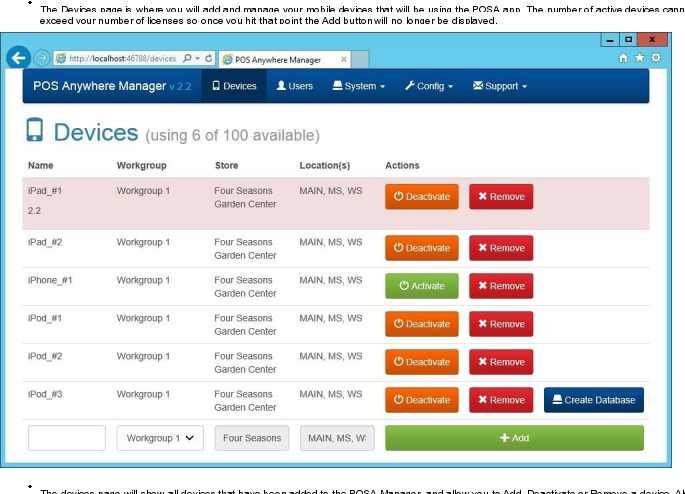Expand the System dropdown menu
The width and height of the screenshot is (685, 494).
(359, 86)
